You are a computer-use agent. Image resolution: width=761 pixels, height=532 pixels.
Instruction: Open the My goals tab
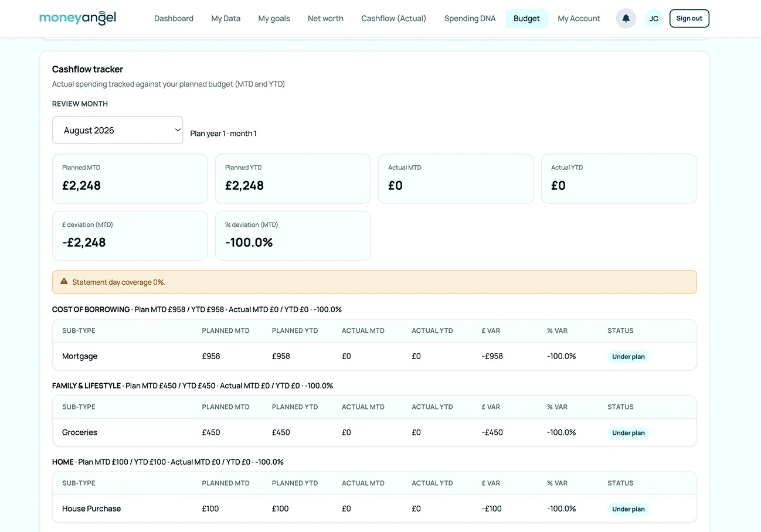[x=274, y=18]
